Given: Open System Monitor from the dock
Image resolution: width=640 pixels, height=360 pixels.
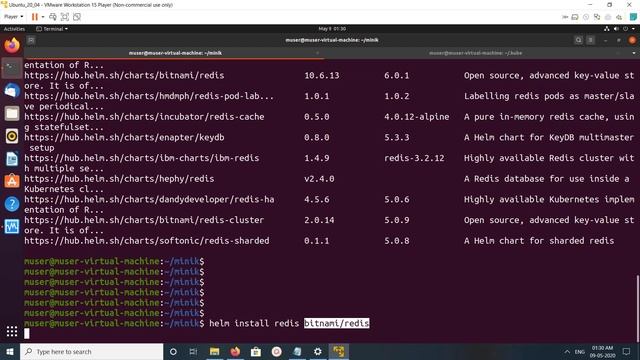Looking at the screenshot, I should [12, 226].
